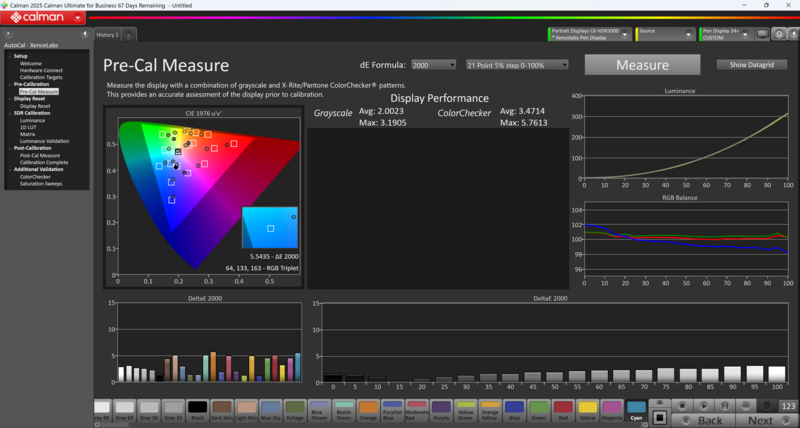Select the Purplish Blue patch swatch

click(392, 411)
